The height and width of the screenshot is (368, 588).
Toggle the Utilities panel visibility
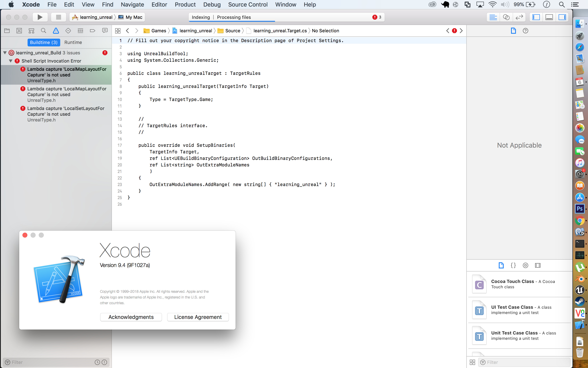(x=562, y=17)
